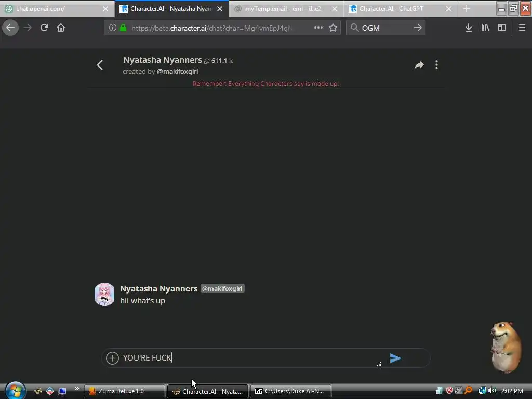Show site information icon in address bar

pos(112,28)
